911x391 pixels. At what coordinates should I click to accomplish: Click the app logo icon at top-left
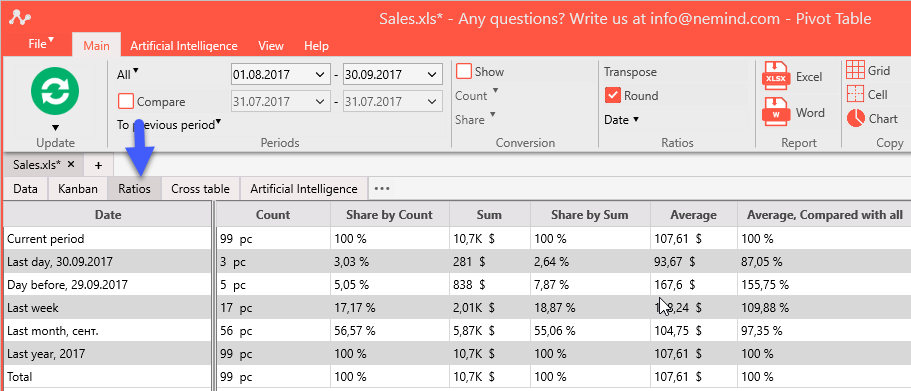pos(20,18)
